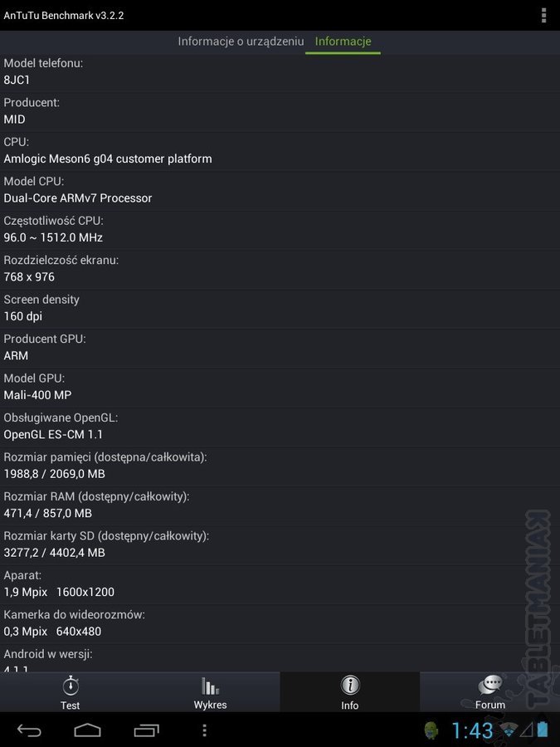
Task: Open the recent apps navigation button
Action: [146, 730]
